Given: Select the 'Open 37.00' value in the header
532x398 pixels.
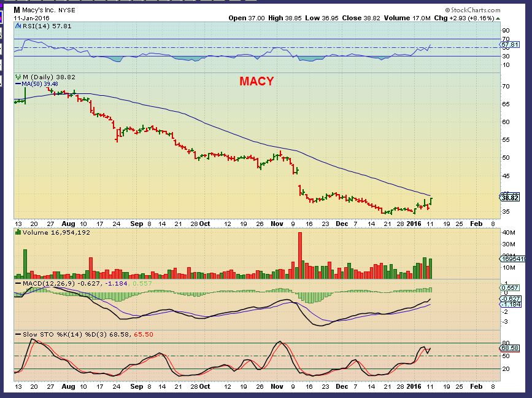Looking at the screenshot, I should [246, 18].
